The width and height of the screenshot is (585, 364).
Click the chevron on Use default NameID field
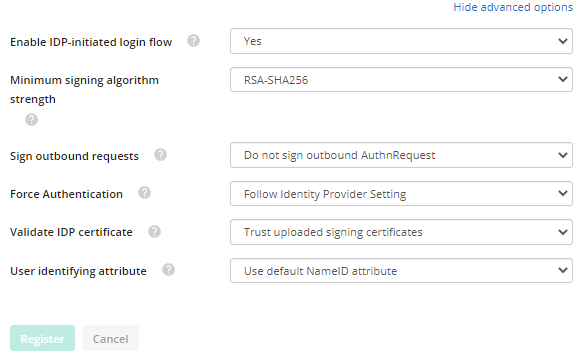563,270
